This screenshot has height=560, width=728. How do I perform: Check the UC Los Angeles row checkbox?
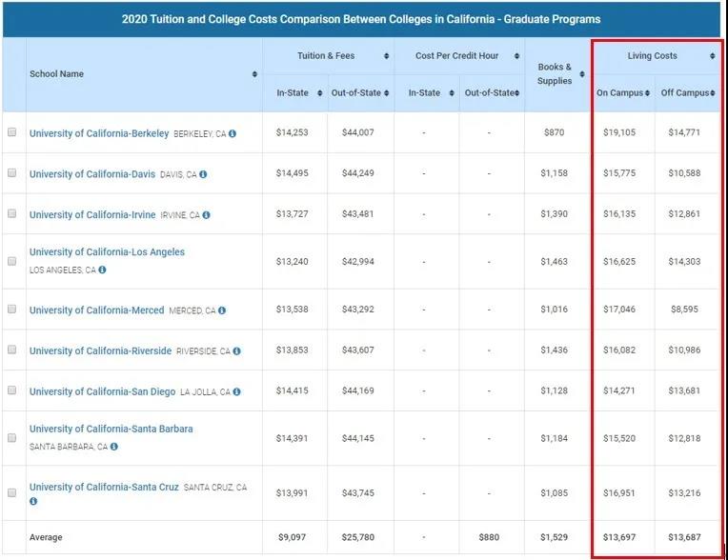[x=12, y=261]
